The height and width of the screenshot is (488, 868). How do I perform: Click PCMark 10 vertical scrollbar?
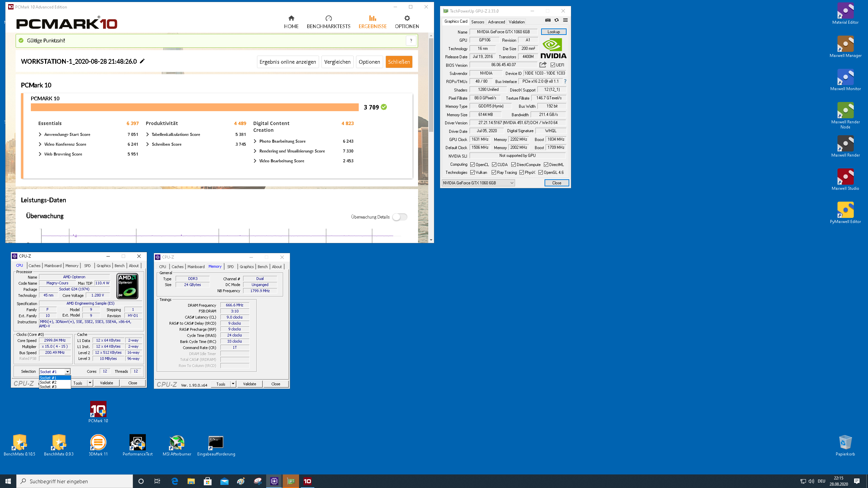coord(431,85)
